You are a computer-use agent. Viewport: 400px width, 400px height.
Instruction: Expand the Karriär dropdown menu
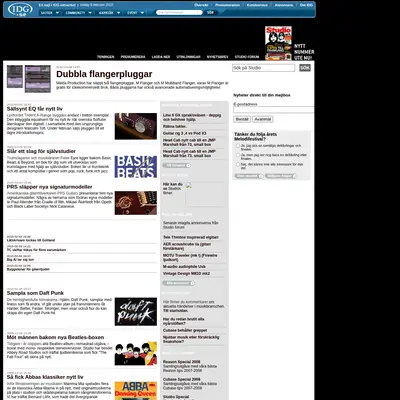(109, 13)
